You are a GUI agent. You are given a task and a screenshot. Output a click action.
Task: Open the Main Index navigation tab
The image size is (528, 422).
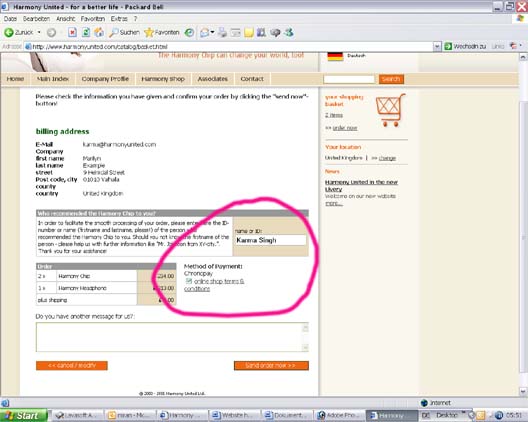(x=53, y=79)
